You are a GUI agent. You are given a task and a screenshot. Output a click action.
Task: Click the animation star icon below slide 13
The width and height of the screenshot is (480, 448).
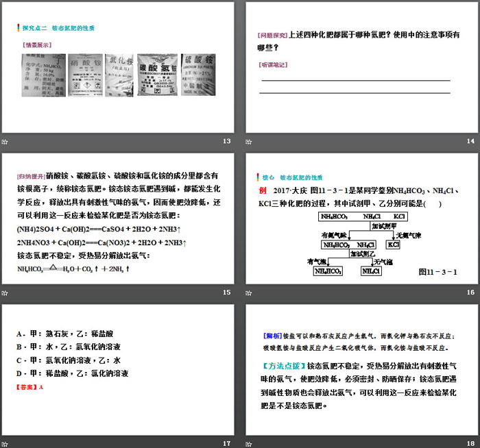coord(5,141)
